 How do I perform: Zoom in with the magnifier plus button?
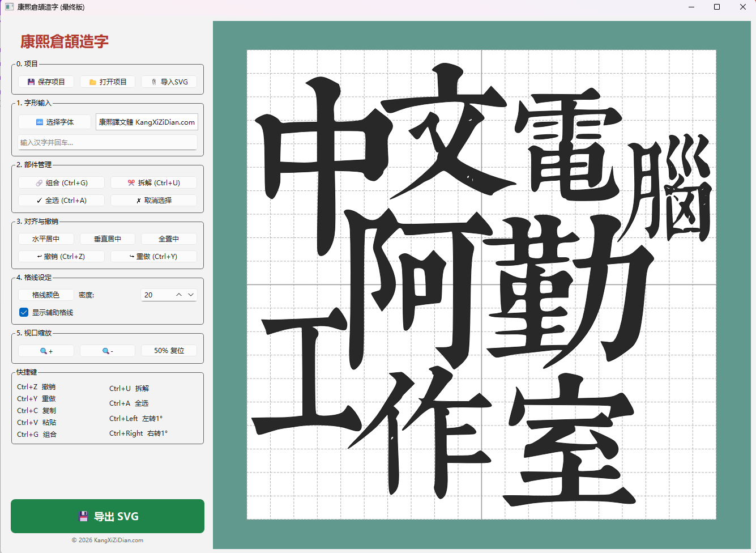[x=46, y=351]
